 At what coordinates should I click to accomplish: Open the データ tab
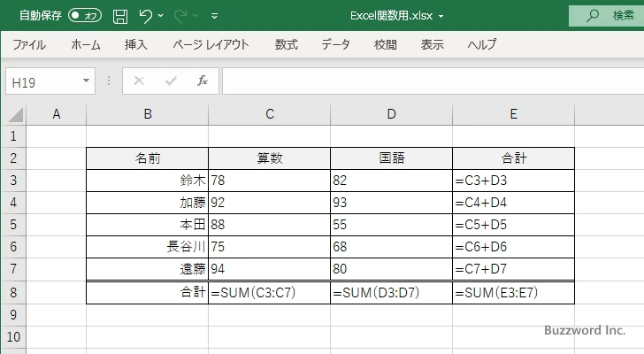tap(335, 44)
